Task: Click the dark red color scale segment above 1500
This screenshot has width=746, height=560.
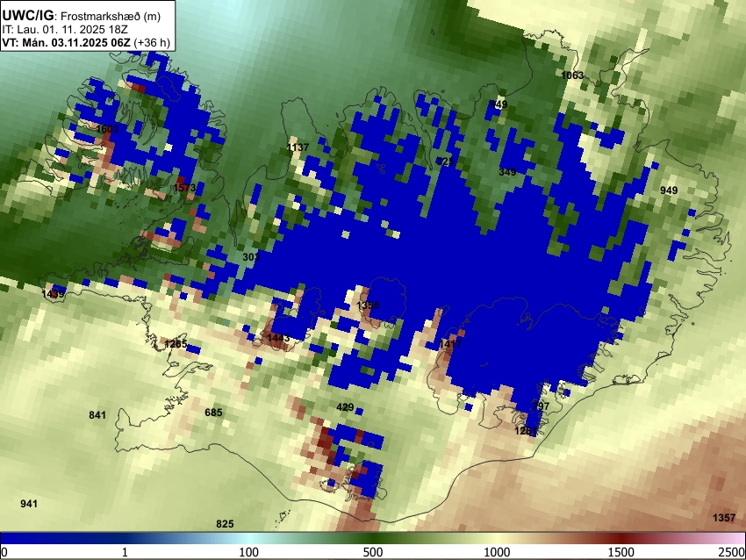Action: pyautogui.click(x=621, y=538)
